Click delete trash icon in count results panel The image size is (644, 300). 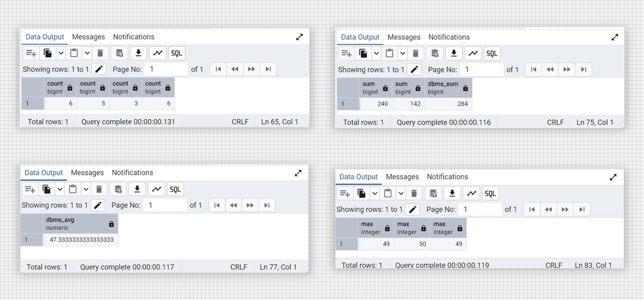(x=100, y=53)
